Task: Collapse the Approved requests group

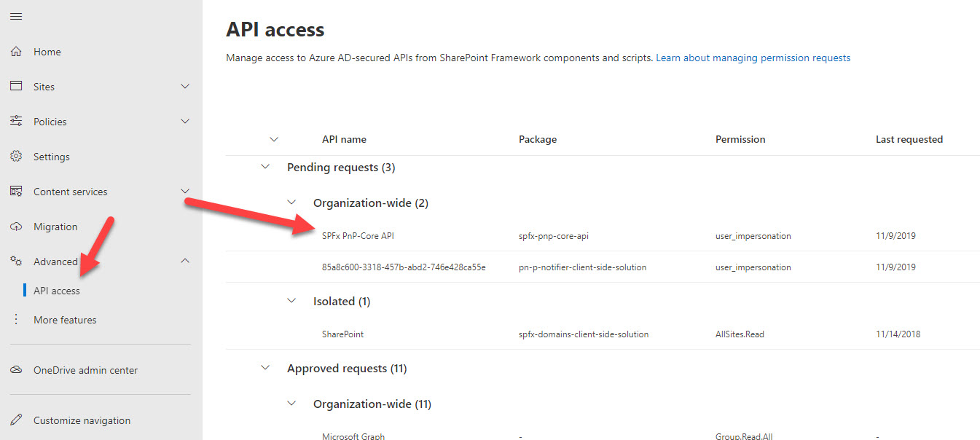Action: tap(265, 369)
